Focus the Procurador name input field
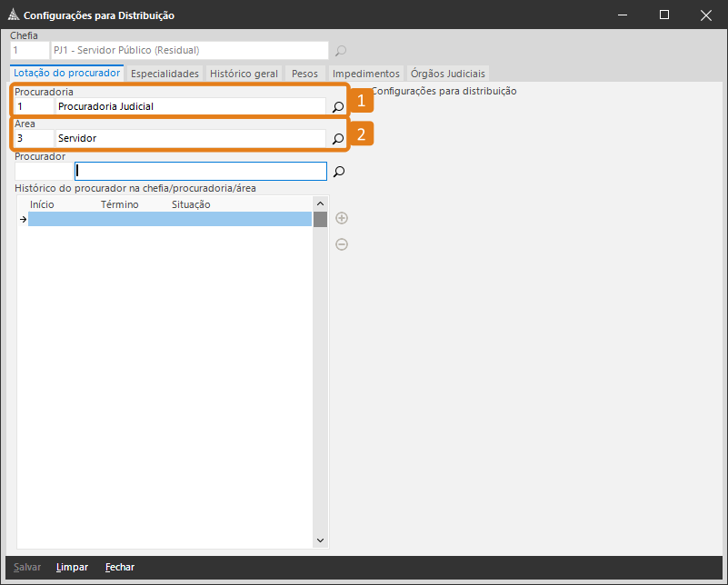Screen dimensions: 728x585 pos(200,171)
